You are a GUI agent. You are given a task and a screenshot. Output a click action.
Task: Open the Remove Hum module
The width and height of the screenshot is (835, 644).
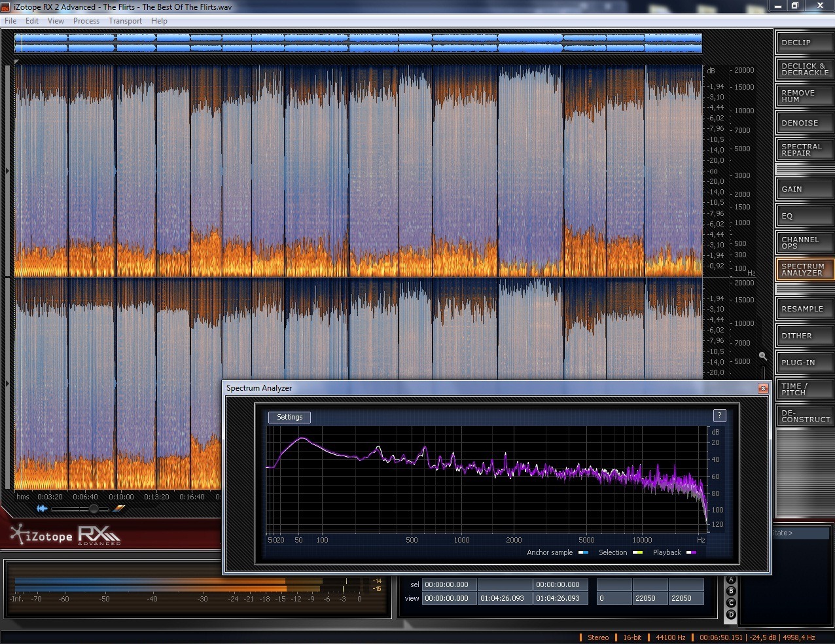tap(804, 96)
